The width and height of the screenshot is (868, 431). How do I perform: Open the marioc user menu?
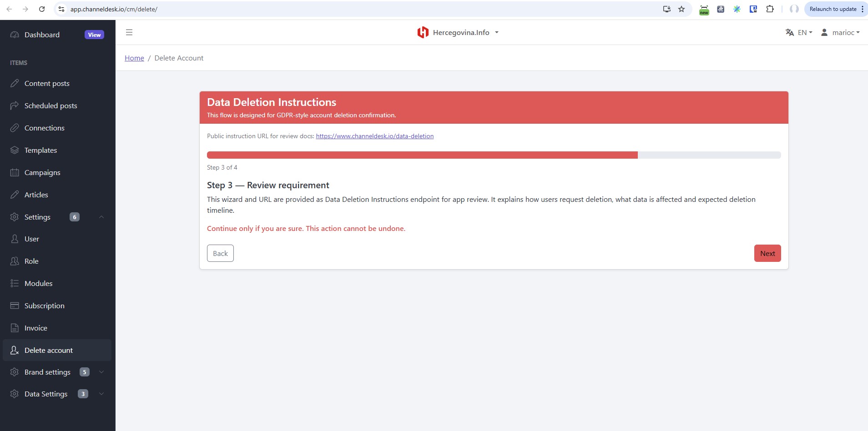pos(840,32)
